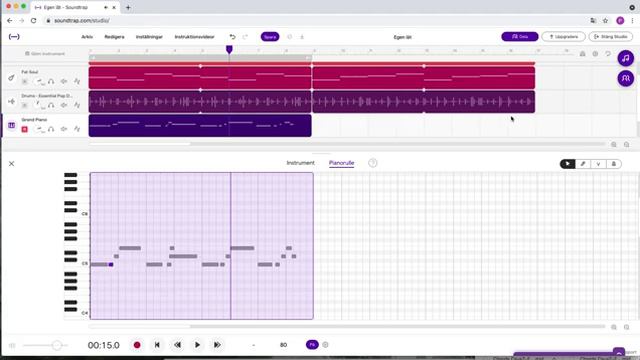Open the Redigera menu
Image resolution: width=640 pixels, height=360 pixels.
(114, 37)
